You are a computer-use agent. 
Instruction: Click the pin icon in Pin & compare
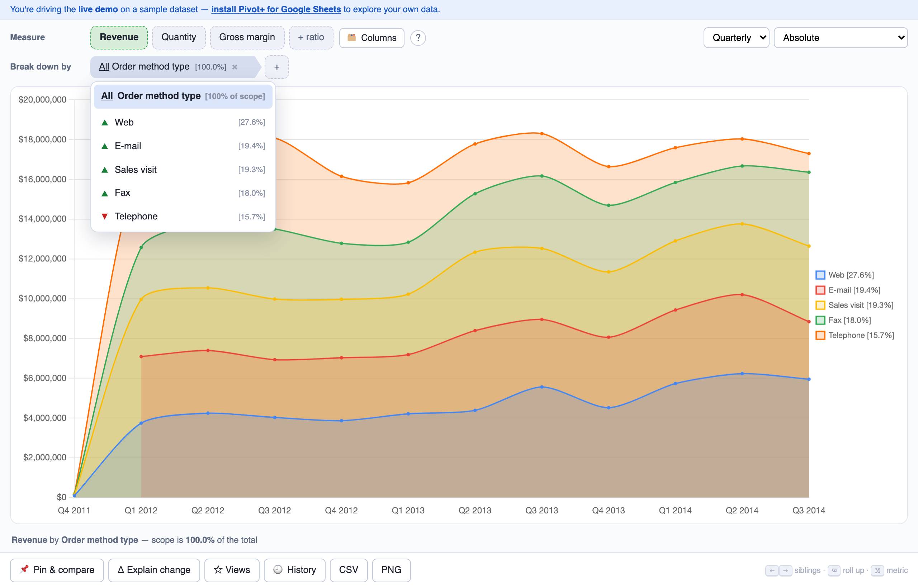tap(24, 569)
